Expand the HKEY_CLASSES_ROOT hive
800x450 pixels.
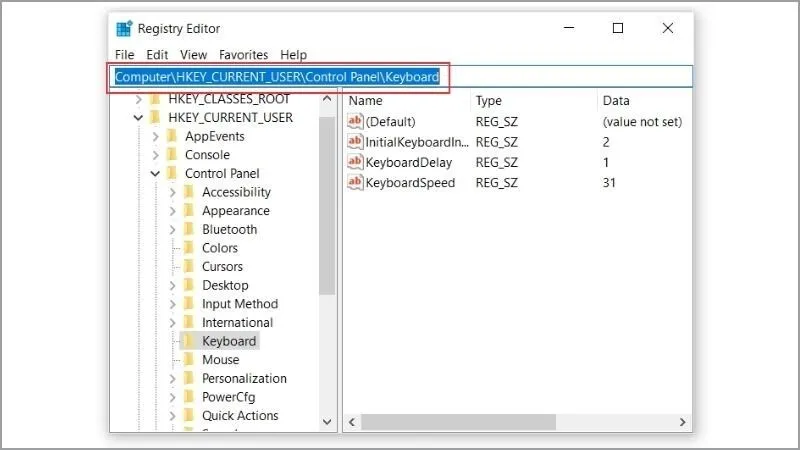click(138, 99)
